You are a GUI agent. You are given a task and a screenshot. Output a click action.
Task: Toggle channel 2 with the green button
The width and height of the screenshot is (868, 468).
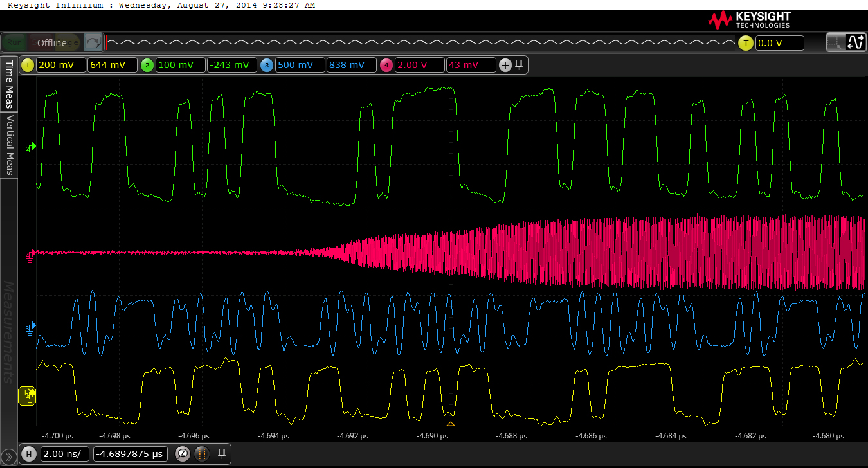point(147,65)
